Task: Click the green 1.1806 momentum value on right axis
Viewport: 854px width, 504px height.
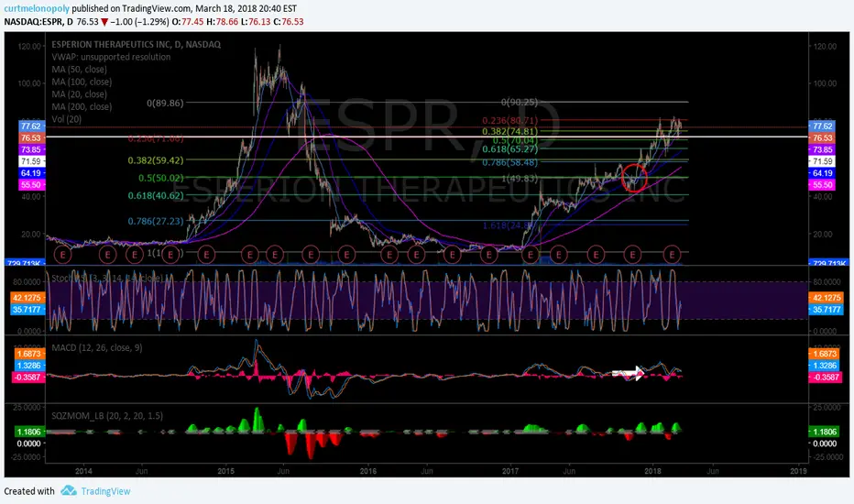Action: (825, 432)
